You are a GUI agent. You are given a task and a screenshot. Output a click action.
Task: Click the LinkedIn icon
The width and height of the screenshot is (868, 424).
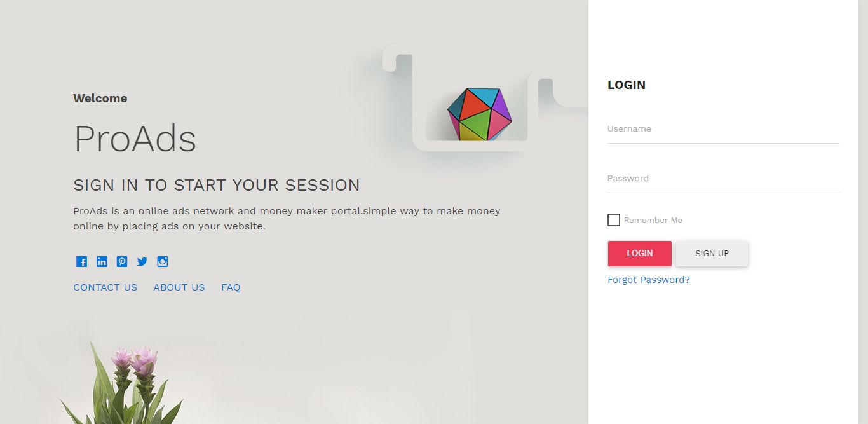[x=102, y=262]
